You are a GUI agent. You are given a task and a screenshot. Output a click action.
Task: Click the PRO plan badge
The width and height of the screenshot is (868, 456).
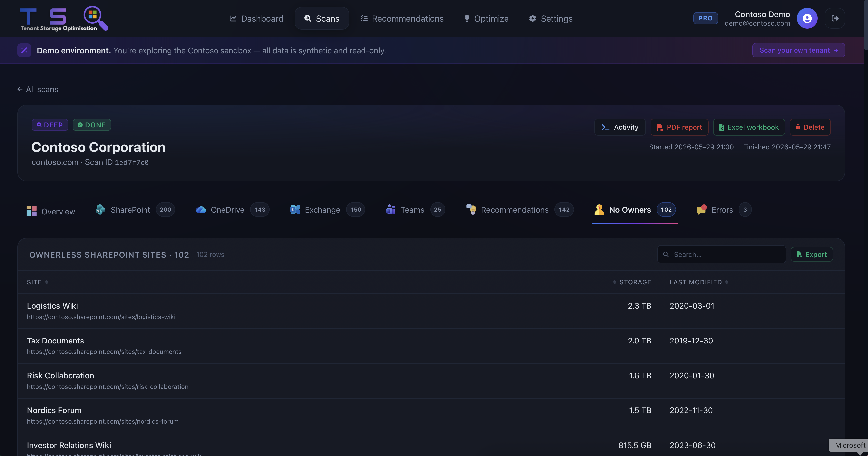(705, 18)
